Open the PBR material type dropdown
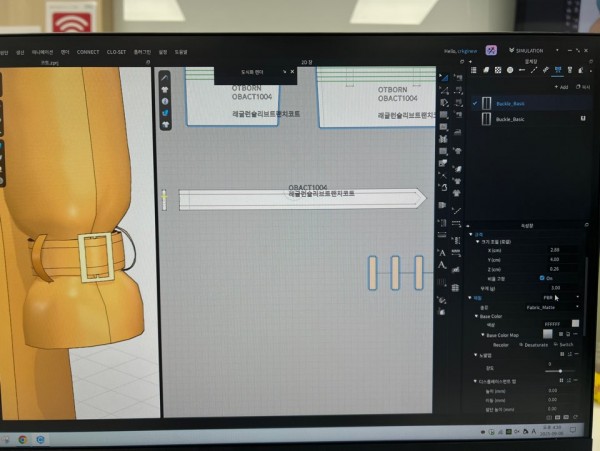 tap(550, 296)
